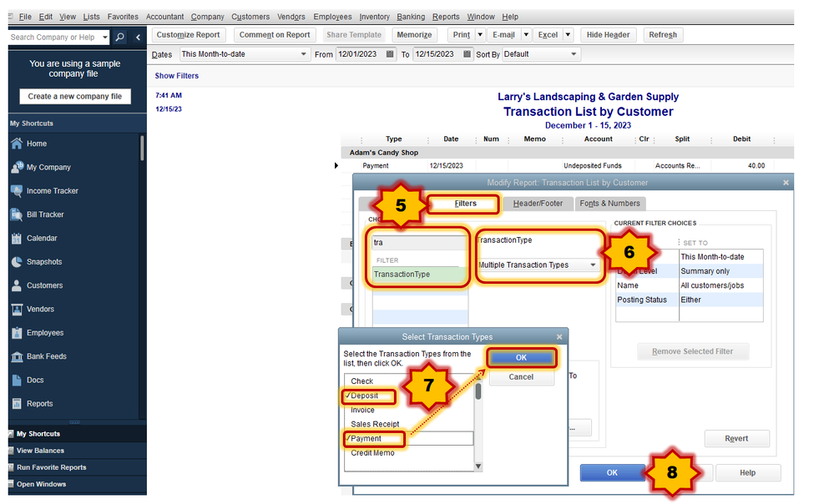Expand the Dates range dropdown
Viewport: 834px width, 504px height.
pos(303,54)
